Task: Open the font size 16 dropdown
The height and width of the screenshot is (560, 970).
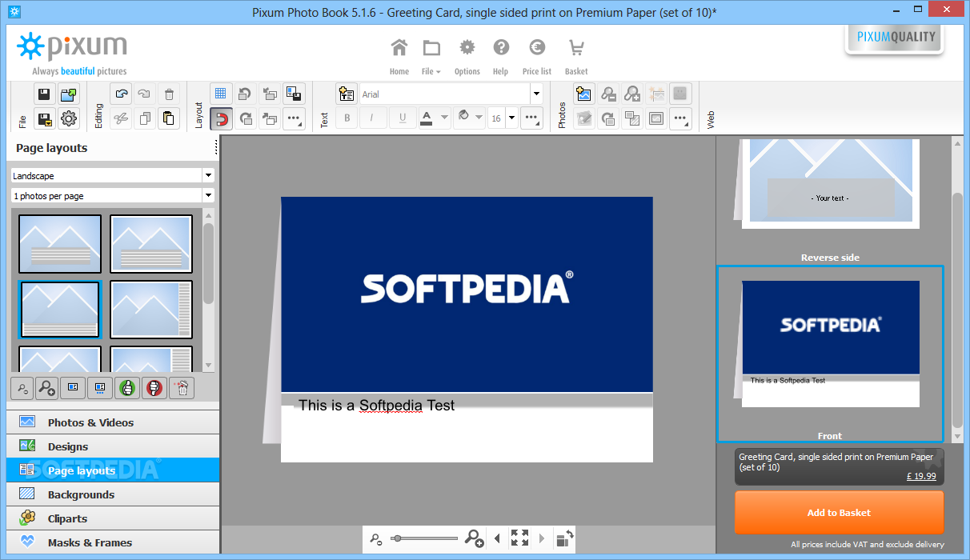Action: tap(511, 118)
